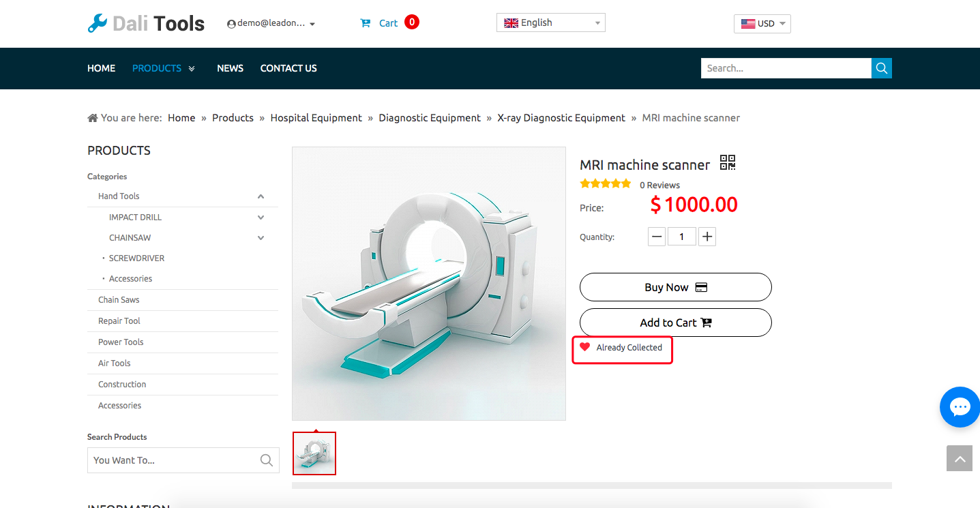Open the live chat bubble
Image resolution: width=980 pixels, height=508 pixels.
(x=960, y=407)
